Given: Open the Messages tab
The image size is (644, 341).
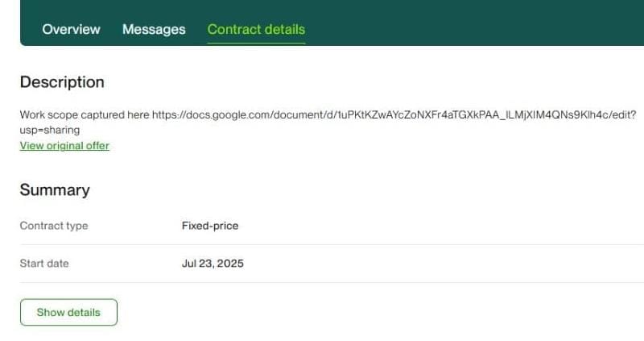Looking at the screenshot, I should (154, 30).
